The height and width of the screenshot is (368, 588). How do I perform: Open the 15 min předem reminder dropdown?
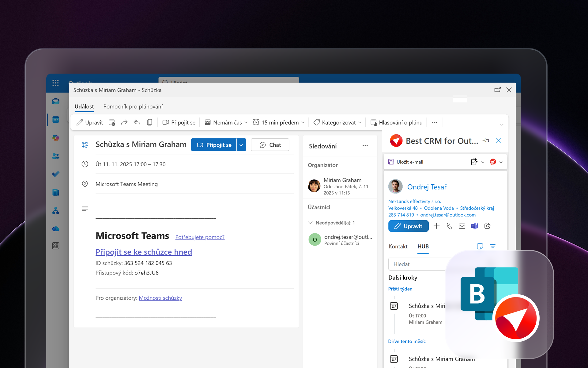(x=303, y=122)
